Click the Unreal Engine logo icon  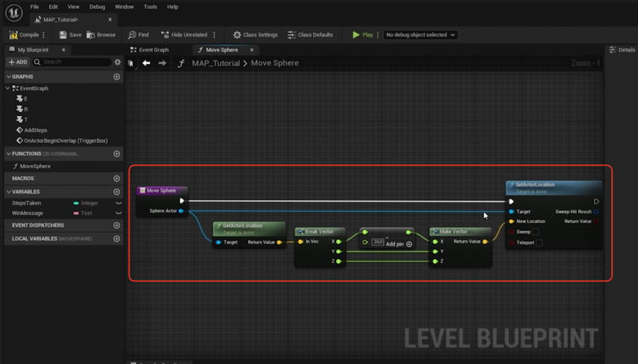14,12
